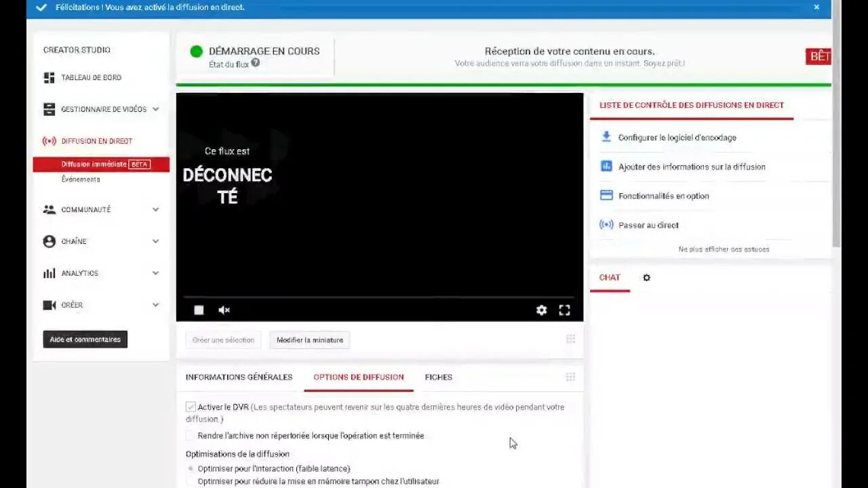Click the checkmark icon in the banner
This screenshot has width=868, height=488.
click(x=41, y=7)
